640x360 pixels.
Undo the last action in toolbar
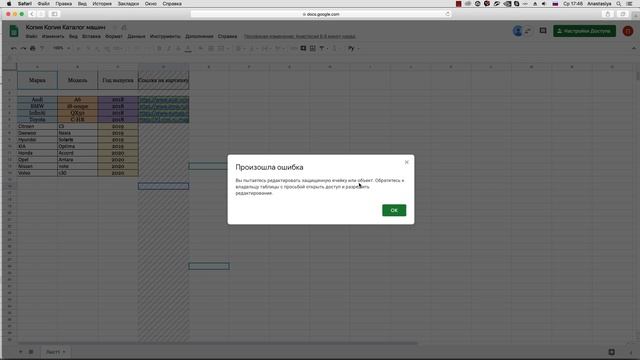pyautogui.click(x=13, y=48)
